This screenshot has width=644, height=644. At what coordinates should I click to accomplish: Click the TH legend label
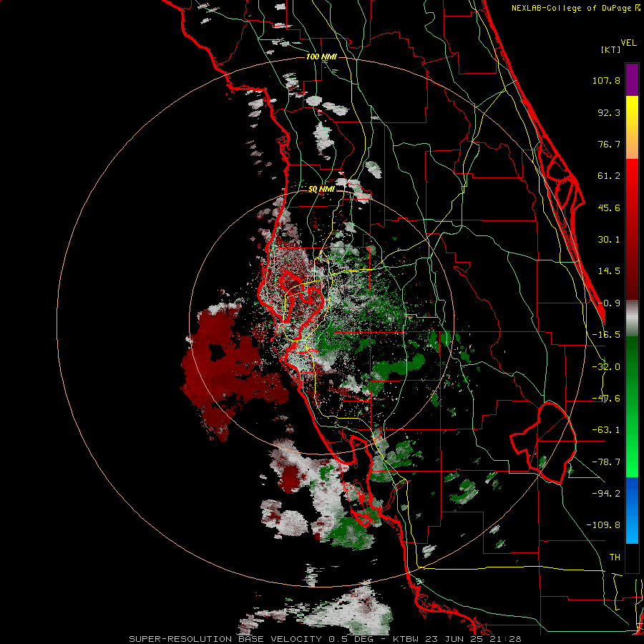click(x=615, y=557)
